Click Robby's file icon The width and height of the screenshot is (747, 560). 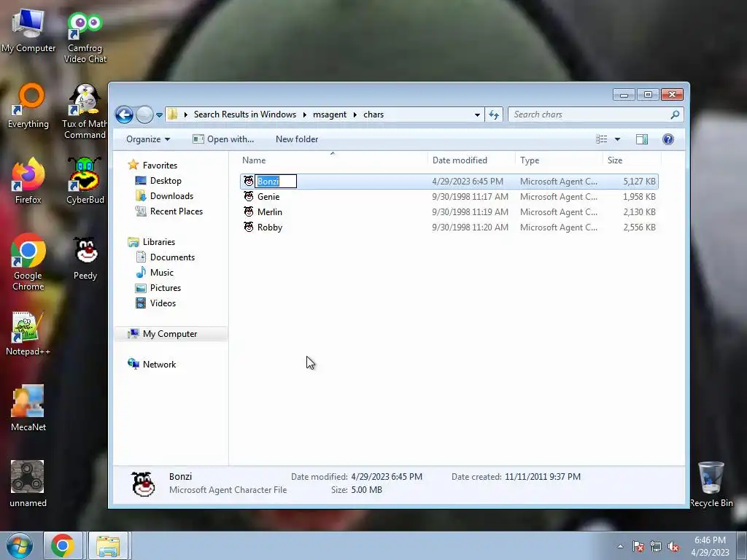249,227
